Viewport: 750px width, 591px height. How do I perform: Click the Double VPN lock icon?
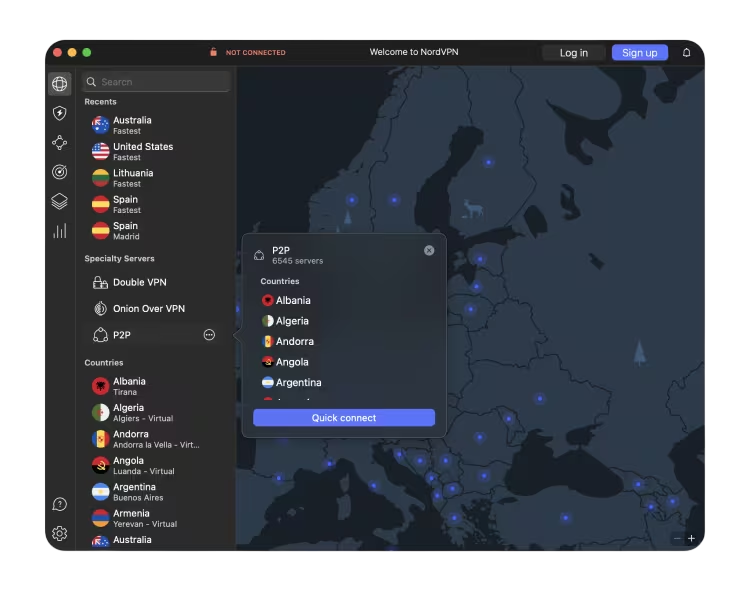click(100, 283)
